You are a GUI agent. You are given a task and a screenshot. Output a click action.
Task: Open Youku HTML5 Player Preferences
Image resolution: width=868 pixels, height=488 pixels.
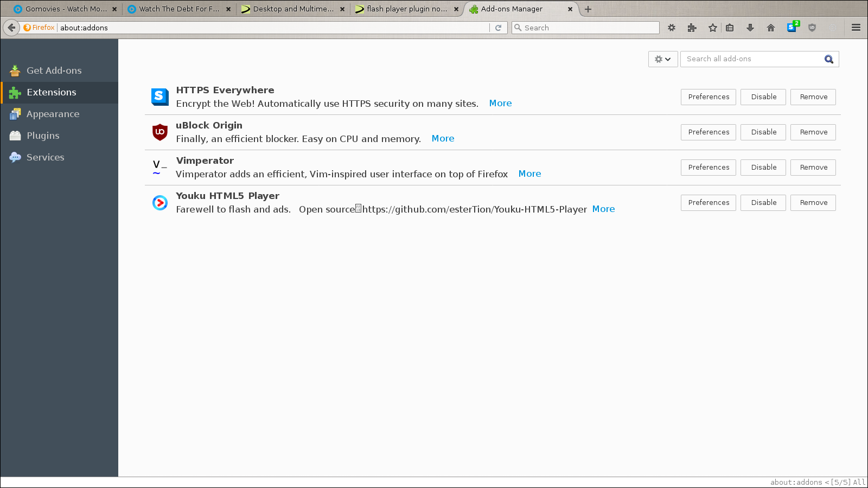pos(709,203)
